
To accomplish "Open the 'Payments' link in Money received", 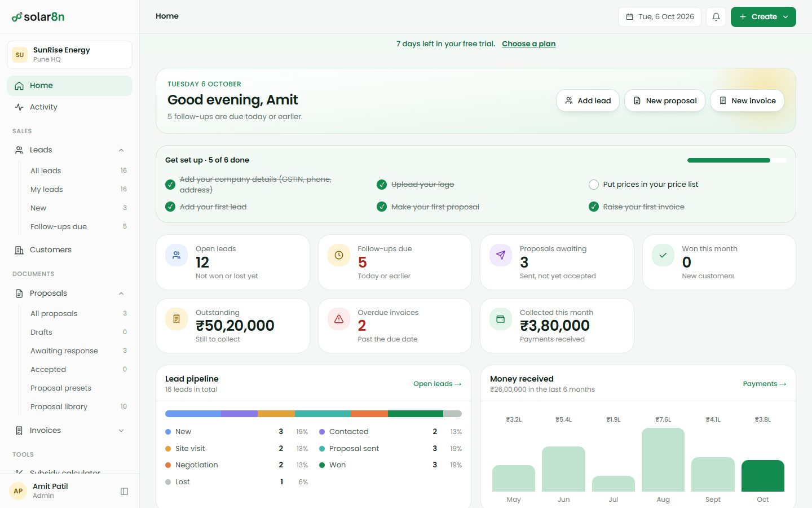I will [765, 384].
